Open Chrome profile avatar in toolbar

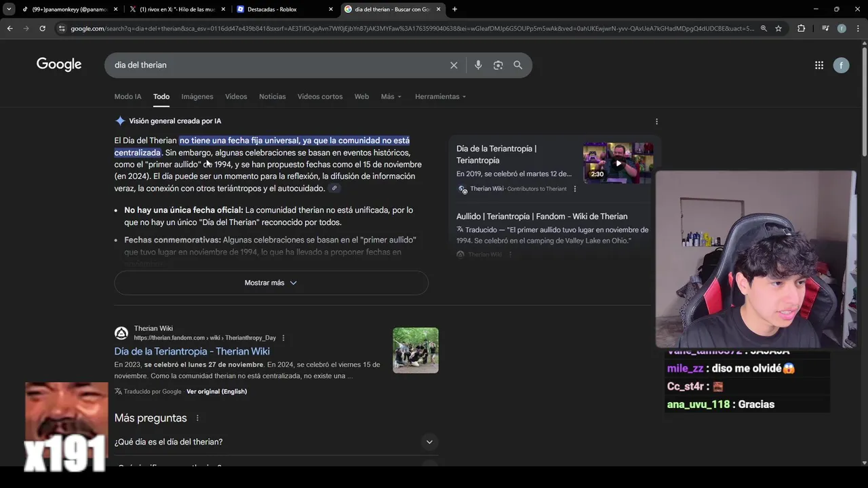tap(842, 28)
